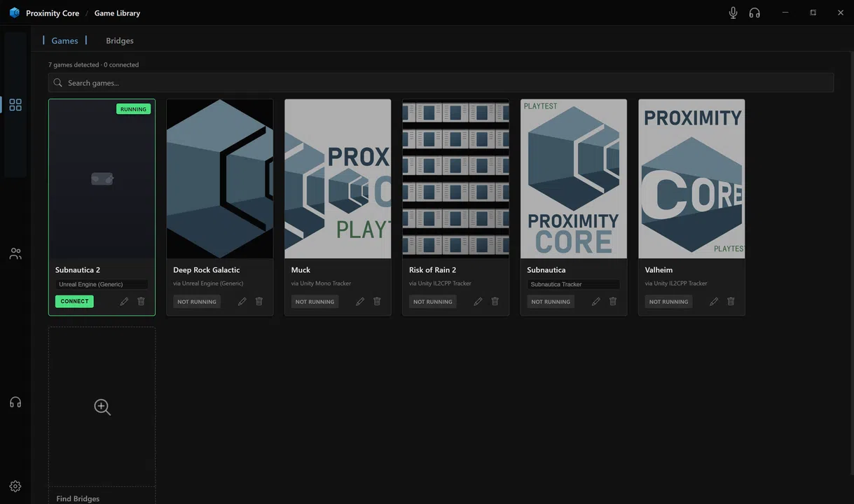Image resolution: width=854 pixels, height=504 pixels.
Task: Select the Subnautica cover art
Action: pos(574,179)
